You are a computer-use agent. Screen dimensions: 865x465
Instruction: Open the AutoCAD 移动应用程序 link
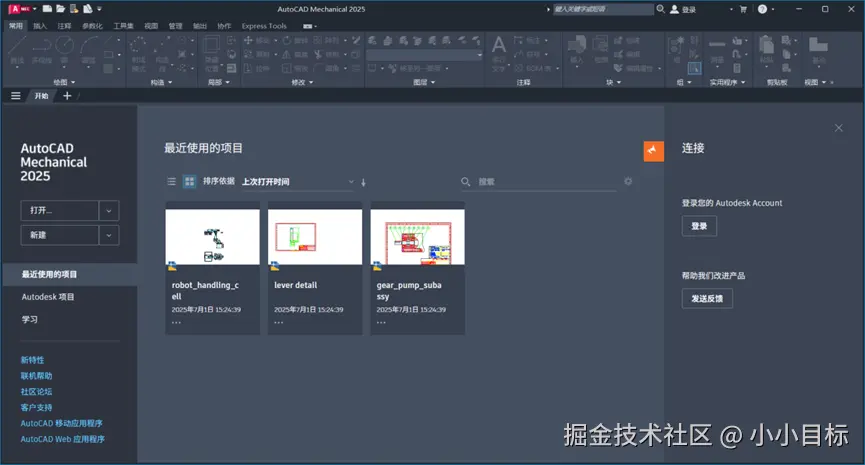pos(62,423)
